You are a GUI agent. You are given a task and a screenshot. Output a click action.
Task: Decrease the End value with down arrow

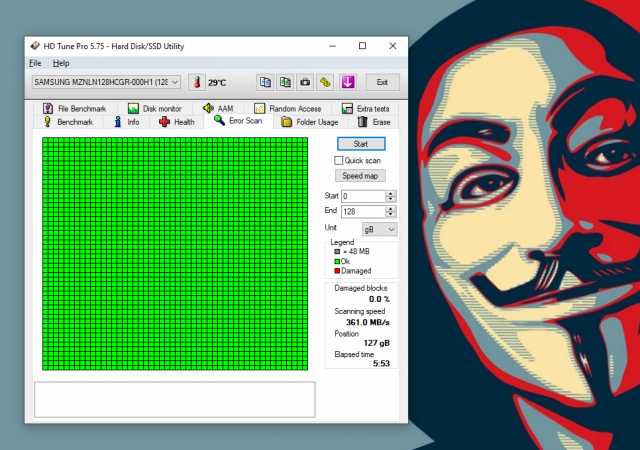391,215
